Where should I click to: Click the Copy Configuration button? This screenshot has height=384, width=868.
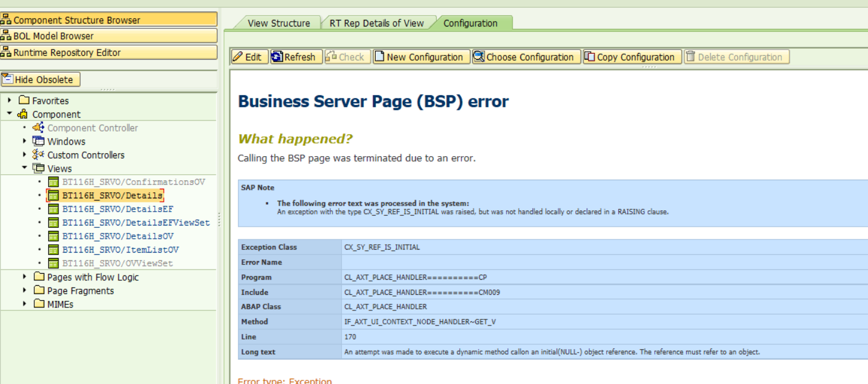[x=631, y=57]
